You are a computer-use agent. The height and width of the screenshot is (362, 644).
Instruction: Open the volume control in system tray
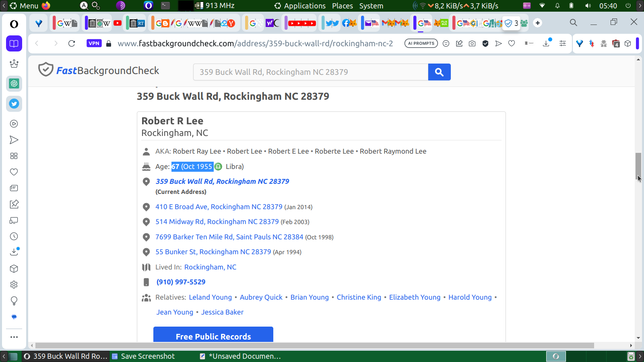(x=588, y=6)
